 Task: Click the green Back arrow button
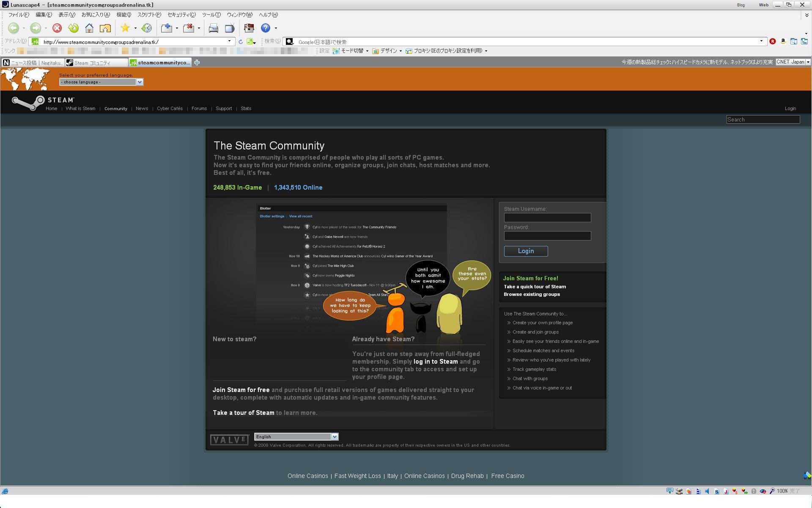tap(14, 28)
